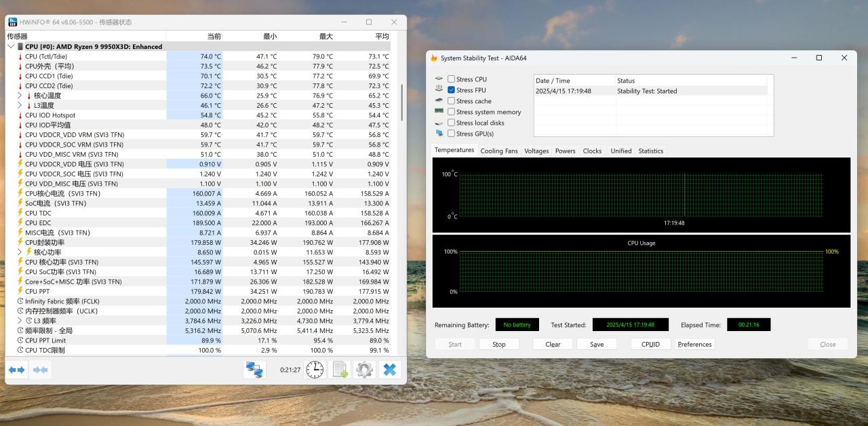Enable the Stress CPU checkbox

451,79
